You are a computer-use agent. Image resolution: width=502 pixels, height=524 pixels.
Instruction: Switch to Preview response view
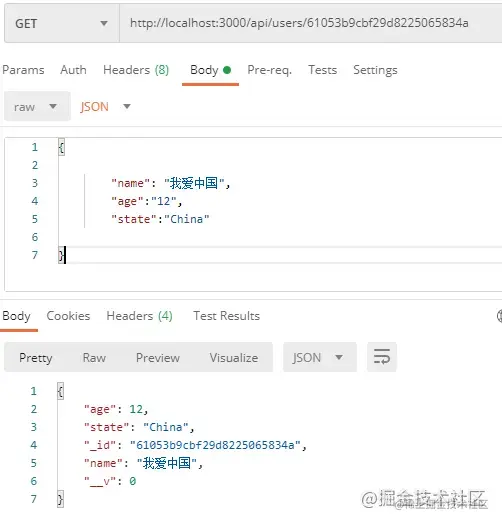(158, 358)
